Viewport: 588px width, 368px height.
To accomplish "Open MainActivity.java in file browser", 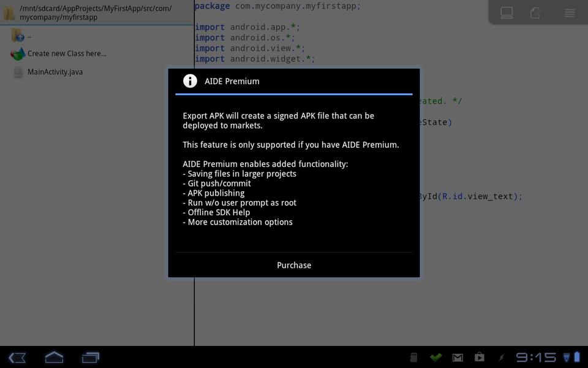I will tap(55, 72).
